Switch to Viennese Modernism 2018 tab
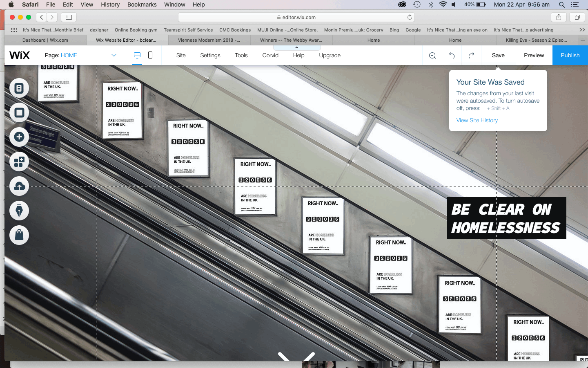The image size is (588, 368). [209, 40]
